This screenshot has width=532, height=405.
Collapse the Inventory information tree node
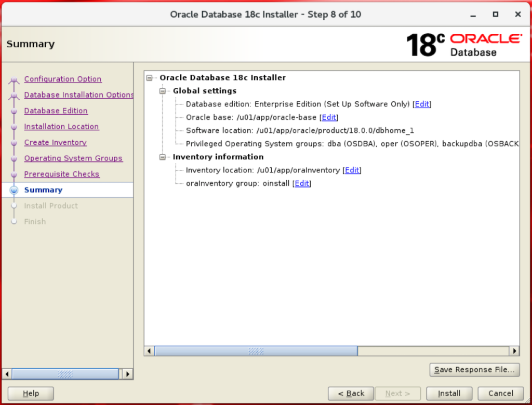click(163, 157)
